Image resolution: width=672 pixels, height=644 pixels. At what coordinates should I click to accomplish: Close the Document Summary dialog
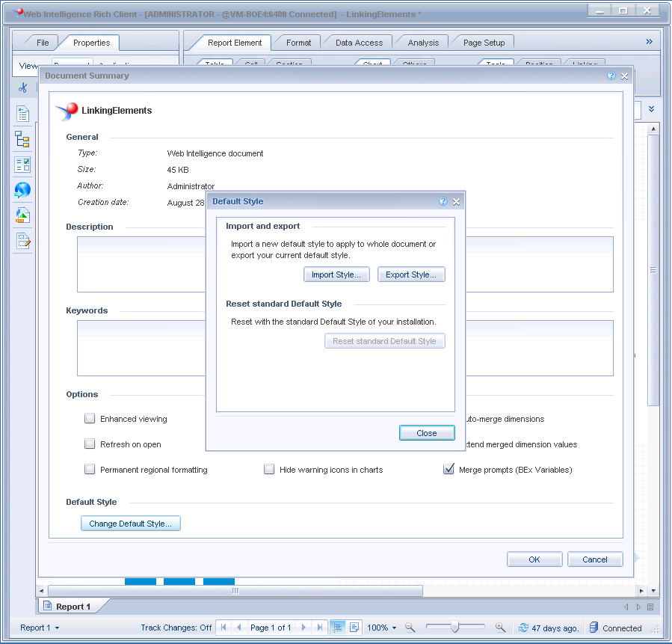pyautogui.click(x=624, y=76)
